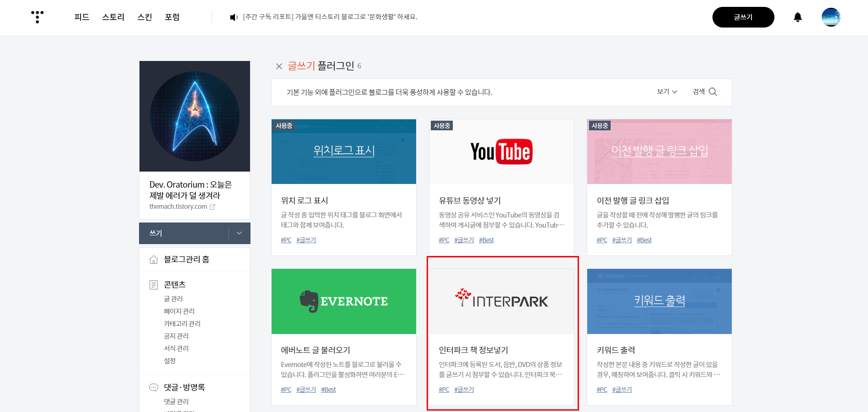Go to the 포럼 menu

click(172, 17)
